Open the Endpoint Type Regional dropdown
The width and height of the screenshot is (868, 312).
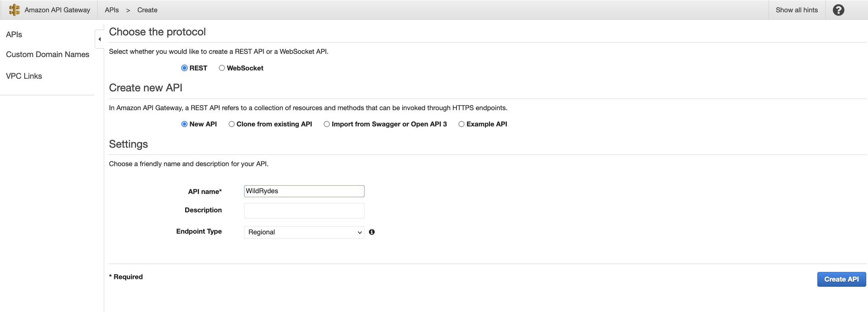304,232
